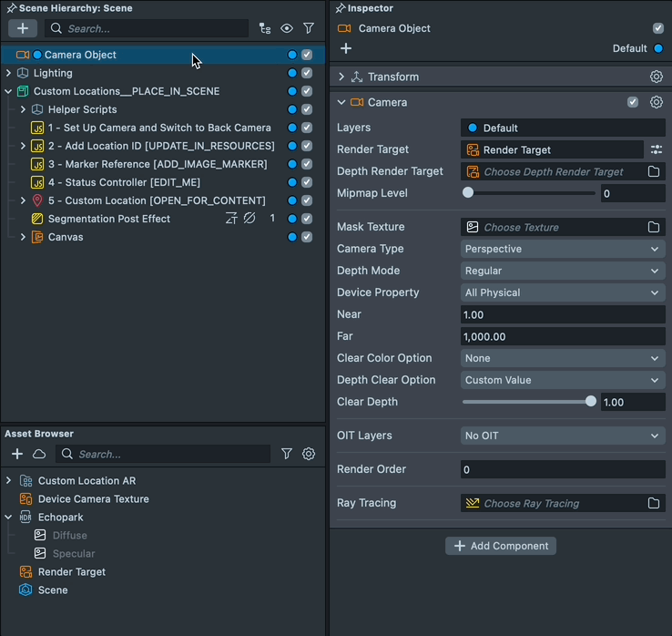Adjust the Clear Depth slider handle
Screen dimensions: 672x636
(x=591, y=402)
